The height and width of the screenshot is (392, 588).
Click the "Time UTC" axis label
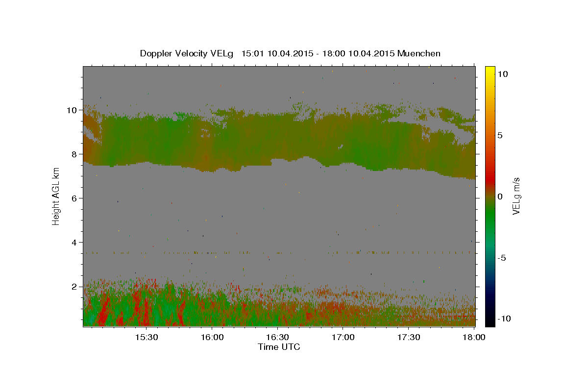click(279, 347)
